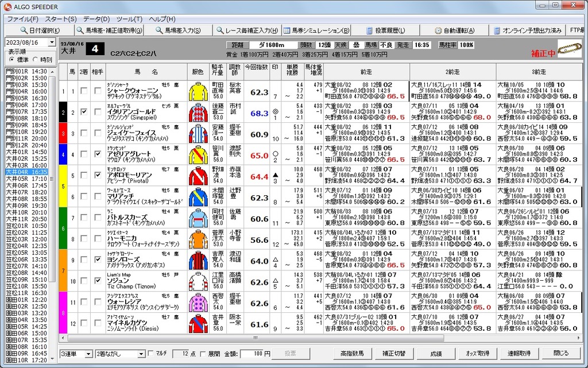588x368 pixels.
Task: Click 単勝複勝 column header
Action: [292, 71]
